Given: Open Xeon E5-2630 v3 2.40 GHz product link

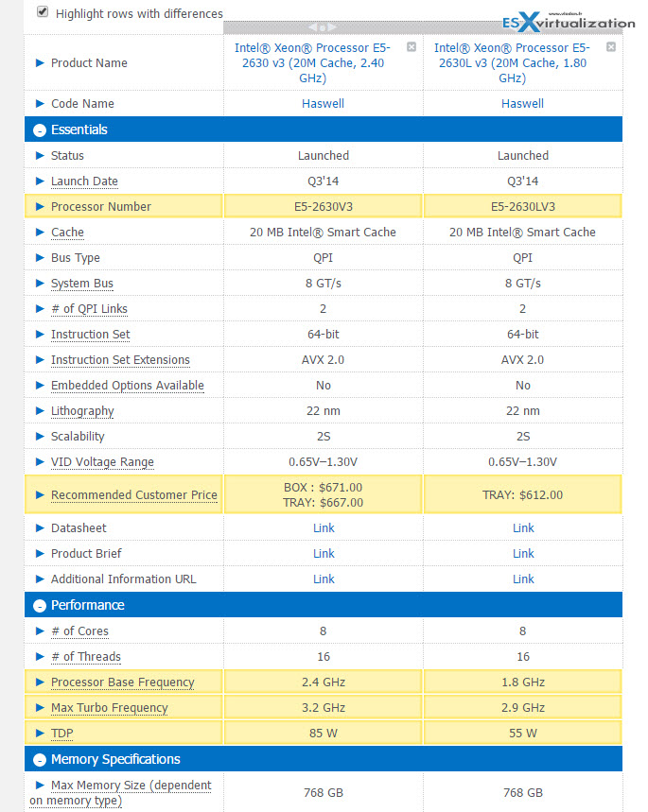Looking at the screenshot, I should (312, 62).
